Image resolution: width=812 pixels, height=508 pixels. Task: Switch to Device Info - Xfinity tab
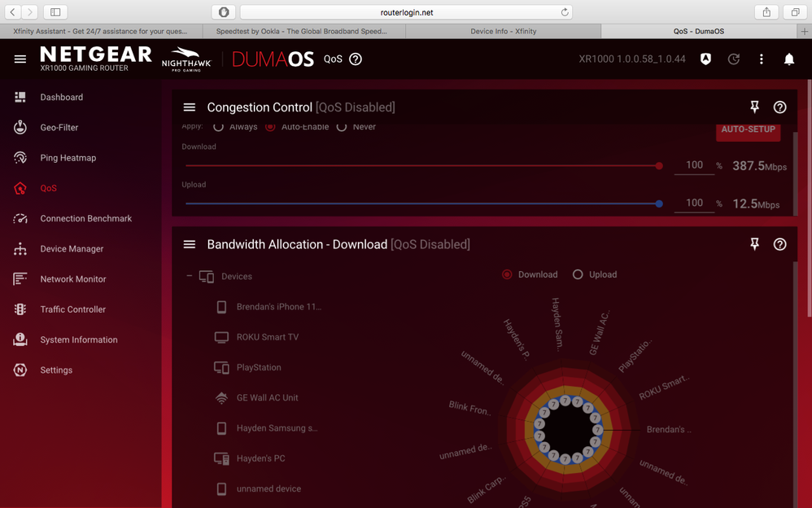point(504,31)
